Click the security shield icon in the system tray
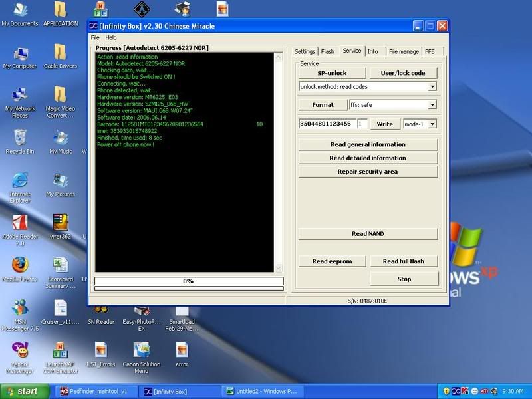Viewport: 532px width, 399px height. click(446, 391)
